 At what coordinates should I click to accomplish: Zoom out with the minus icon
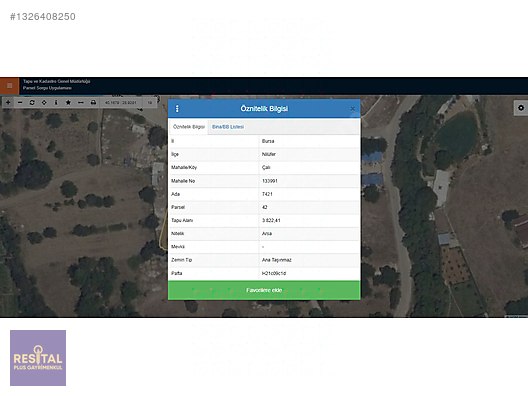coord(20,102)
